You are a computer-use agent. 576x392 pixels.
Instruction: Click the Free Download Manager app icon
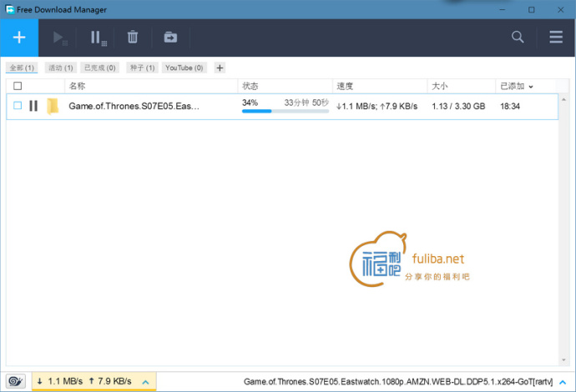(x=9, y=9)
